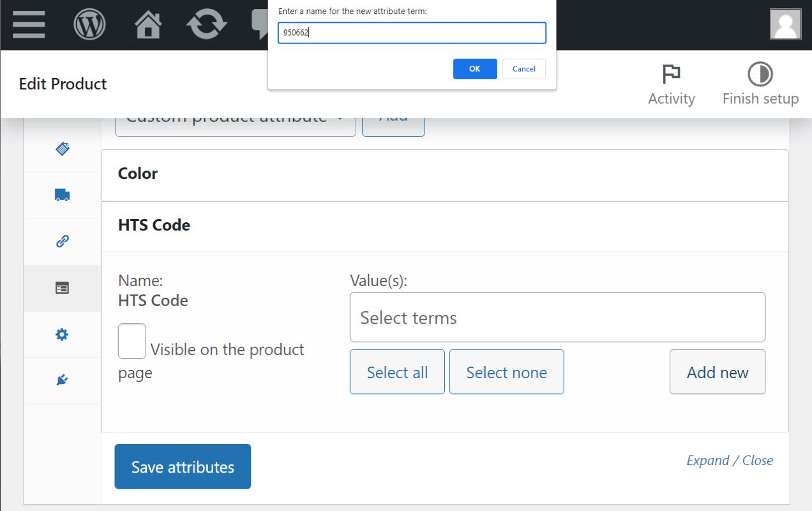Click the Save attributes button

click(183, 466)
